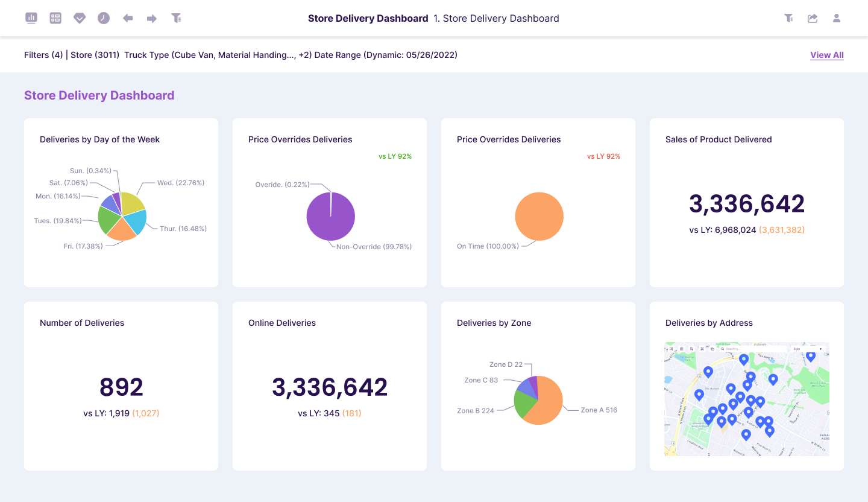Open the dashboard layout grid icon
The height and width of the screenshot is (502, 868).
click(x=55, y=18)
